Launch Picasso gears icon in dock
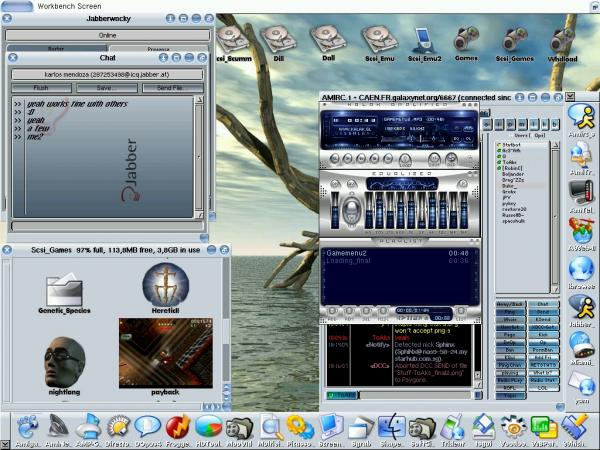Screen dimensions: 600x450 (299, 430)
